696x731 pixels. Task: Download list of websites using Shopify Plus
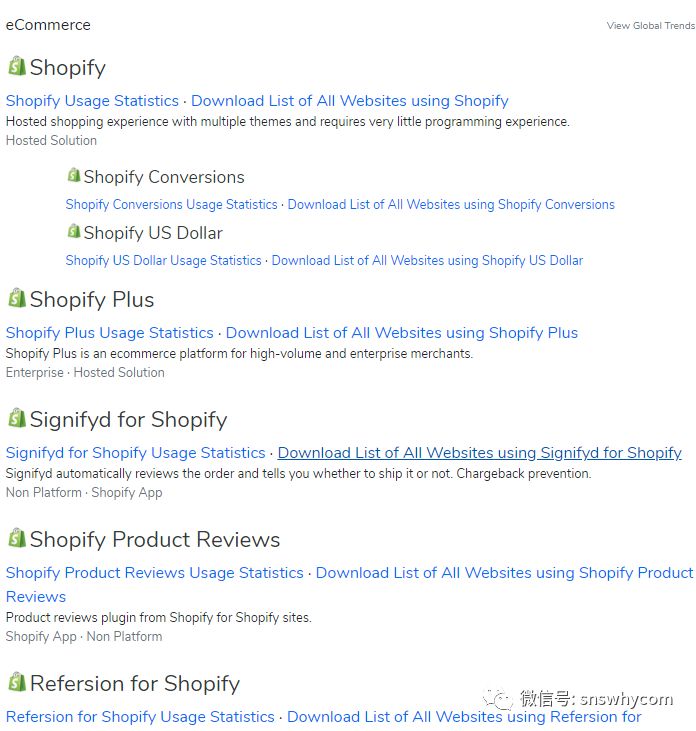point(401,333)
